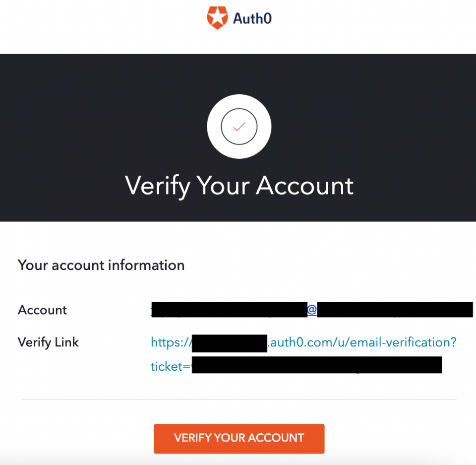Select the shield-star emblem in the header
The image size is (476, 465).
point(218,16)
